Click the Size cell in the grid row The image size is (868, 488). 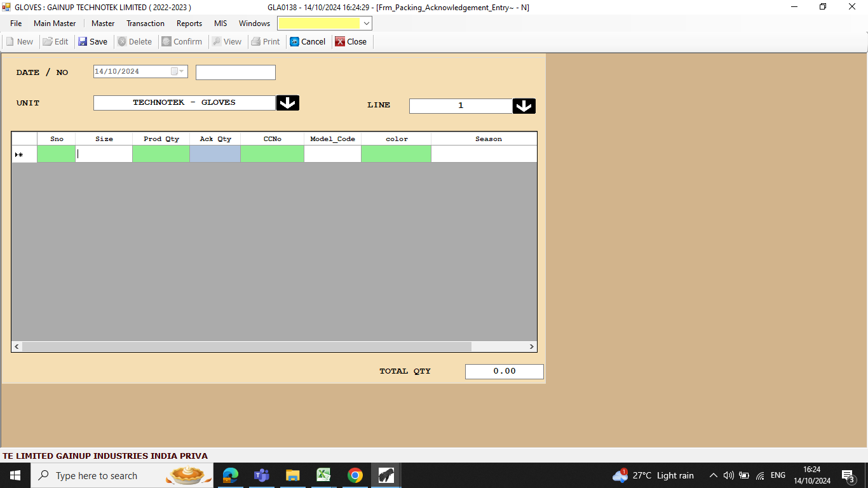[x=104, y=154]
